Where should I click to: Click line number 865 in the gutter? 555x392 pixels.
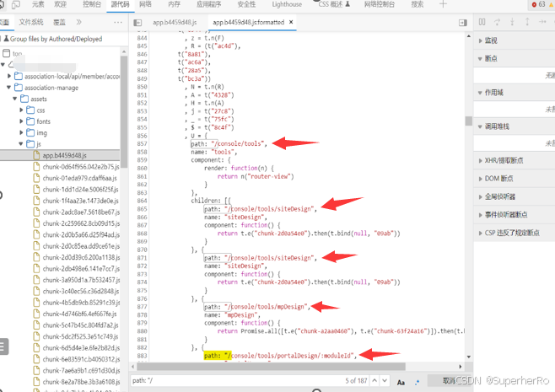pos(142,209)
